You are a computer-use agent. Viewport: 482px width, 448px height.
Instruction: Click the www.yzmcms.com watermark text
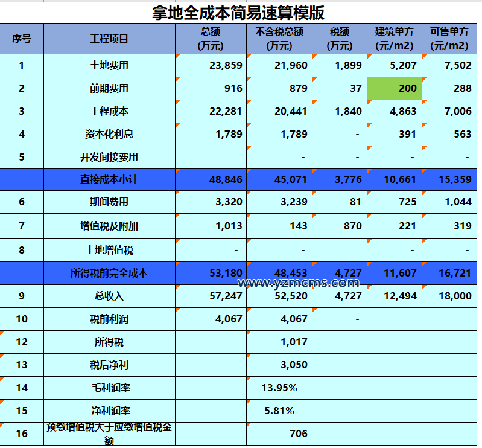(299, 283)
